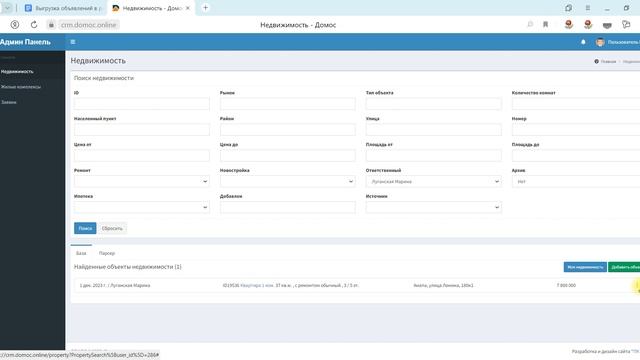Image resolution: width=640 pixels, height=360 pixels.
Task: Open the stacked-windows icon in the title bar
Action: pos(569,8)
